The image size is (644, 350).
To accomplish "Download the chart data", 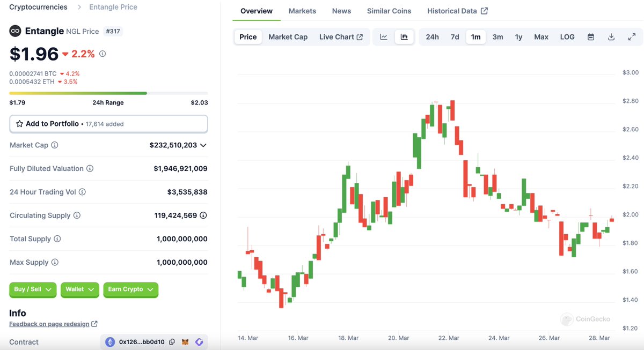I will click(x=611, y=37).
